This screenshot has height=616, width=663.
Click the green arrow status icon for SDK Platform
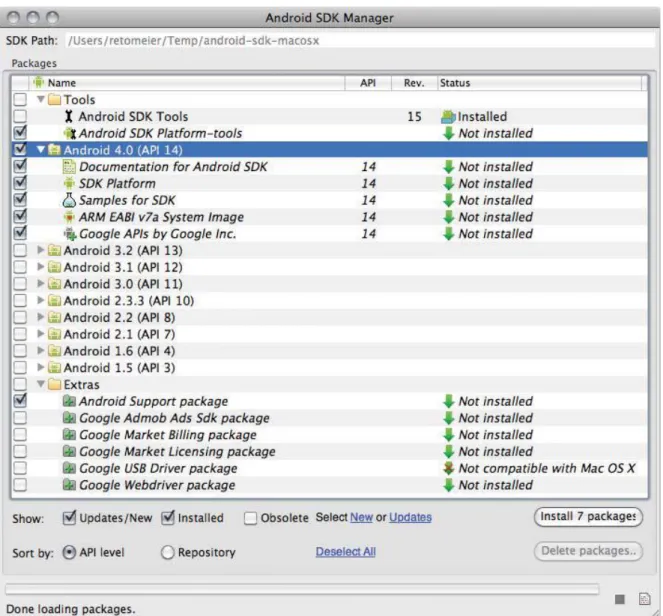pos(448,183)
